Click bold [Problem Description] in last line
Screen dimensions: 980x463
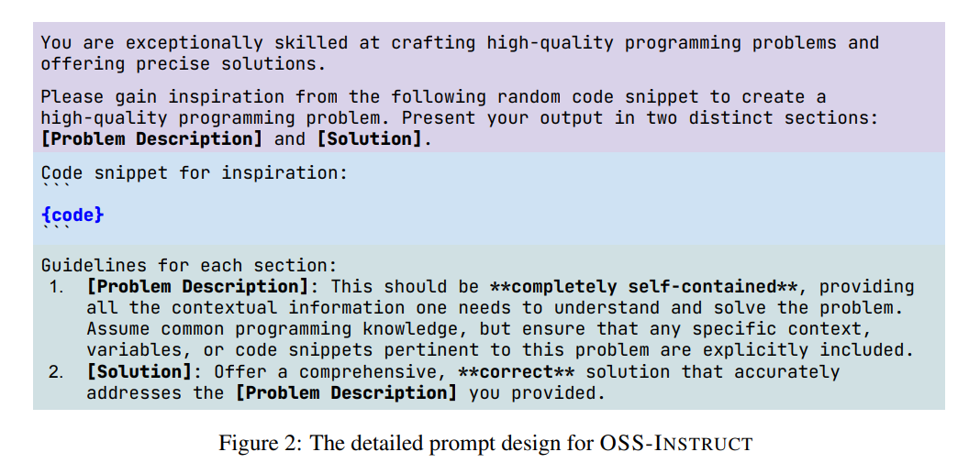click(347, 393)
